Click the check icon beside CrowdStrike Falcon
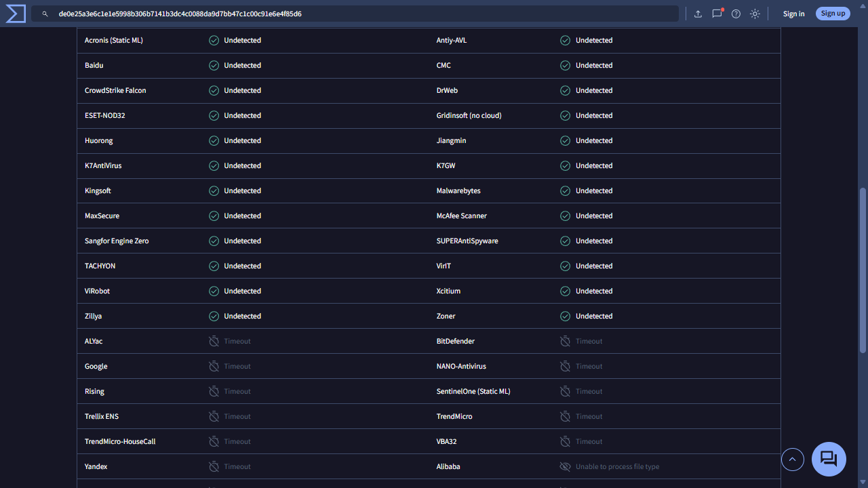 click(214, 91)
